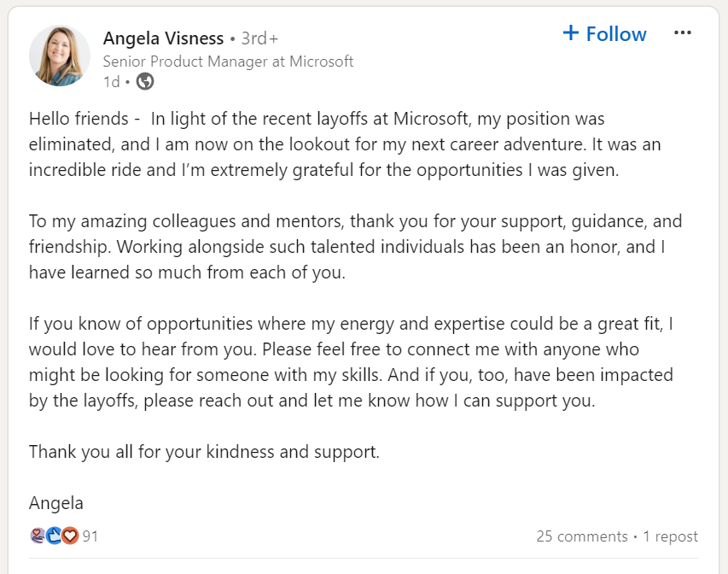Click the blue like reaction icon
The image size is (728, 574).
point(54,536)
